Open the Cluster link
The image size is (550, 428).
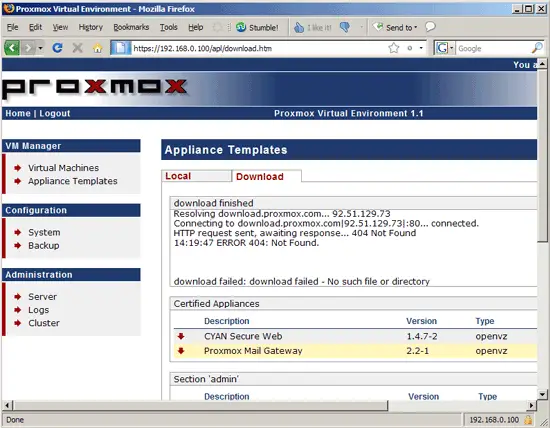tap(44, 323)
